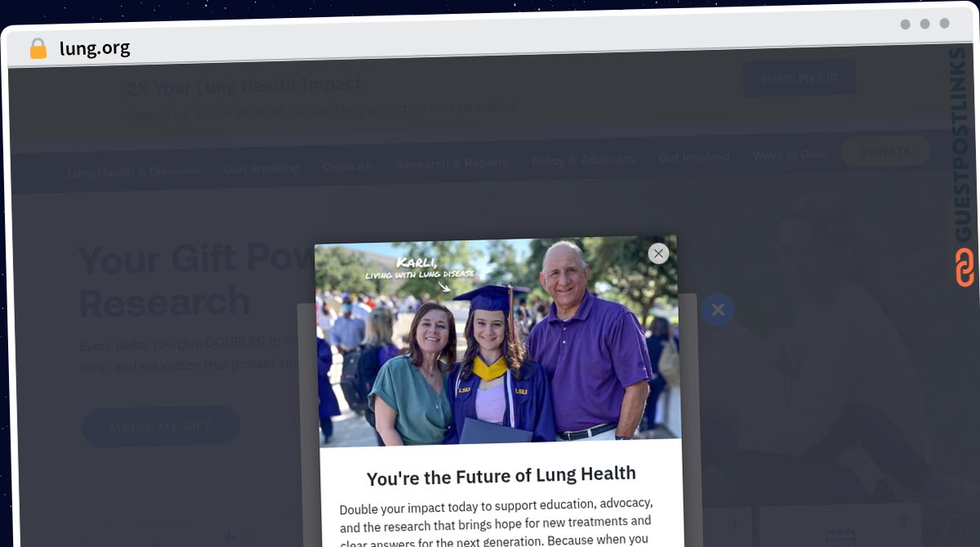The height and width of the screenshot is (547, 980).
Task: Open the Ways to Give menu
Action: [x=789, y=154]
